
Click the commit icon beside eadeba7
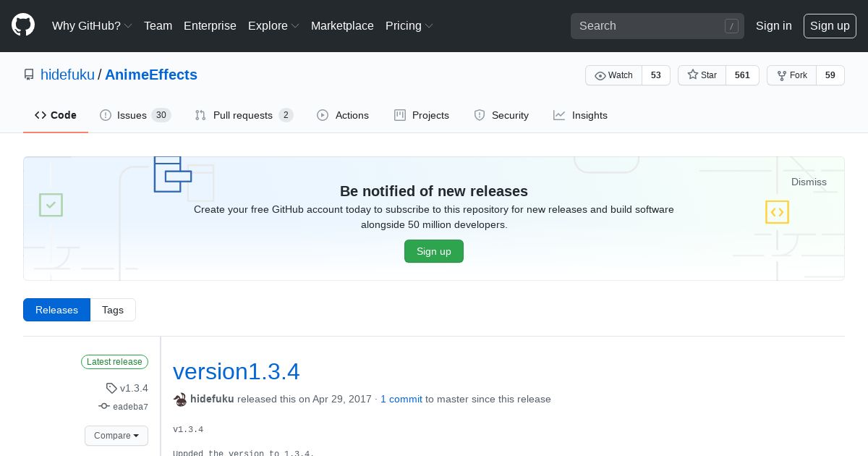[x=104, y=407]
